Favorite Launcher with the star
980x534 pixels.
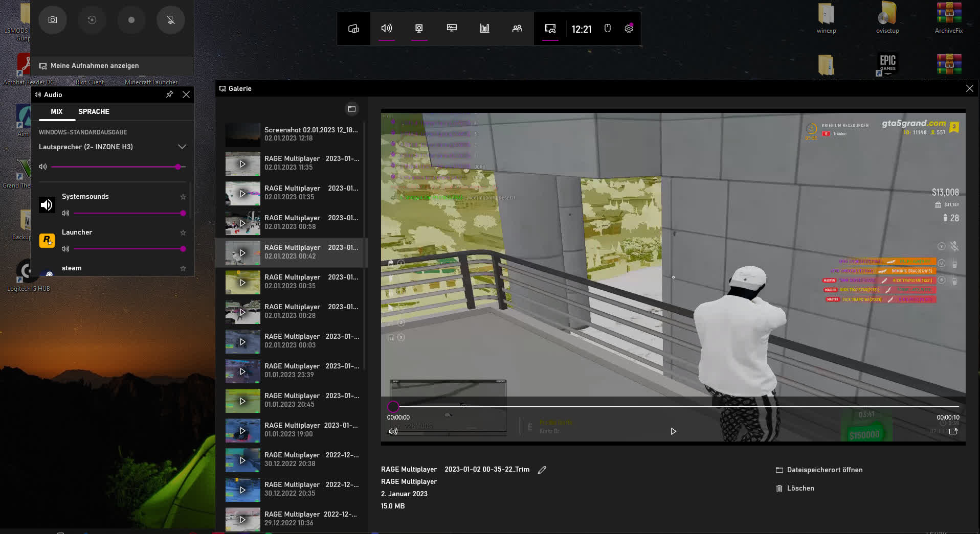click(x=183, y=233)
